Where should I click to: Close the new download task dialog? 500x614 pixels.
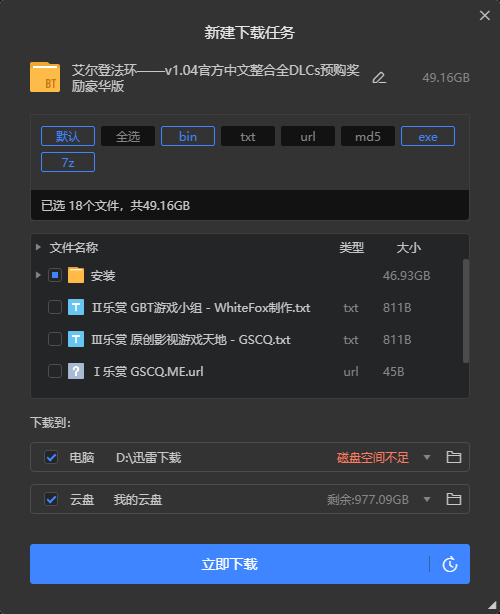tap(485, 15)
